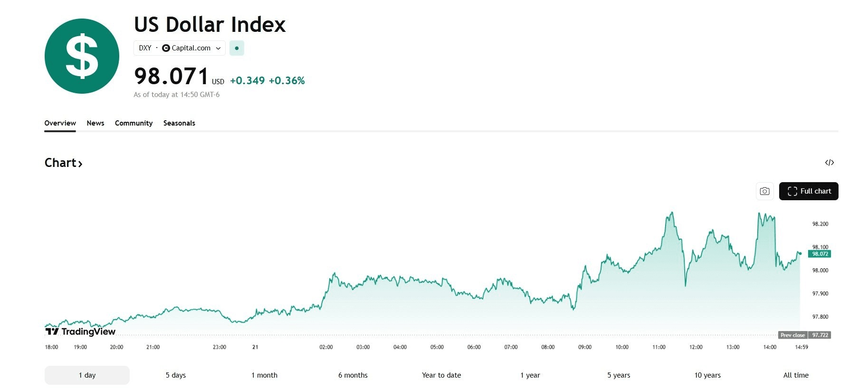Screen dimensions: 868x390
Task: Select the All time range
Action: tap(796, 375)
